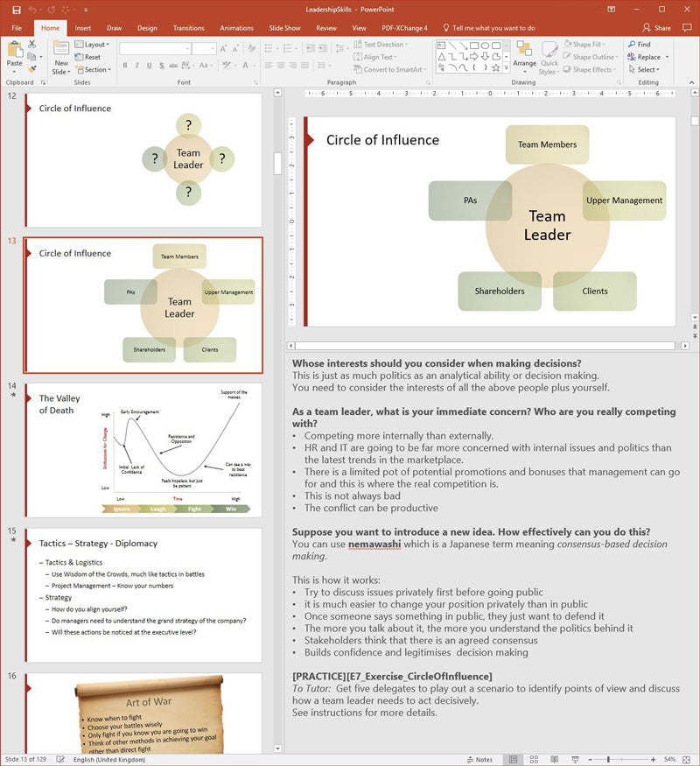Zoom in using the plus button
This screenshot has width=700, height=766.
[x=653, y=759]
